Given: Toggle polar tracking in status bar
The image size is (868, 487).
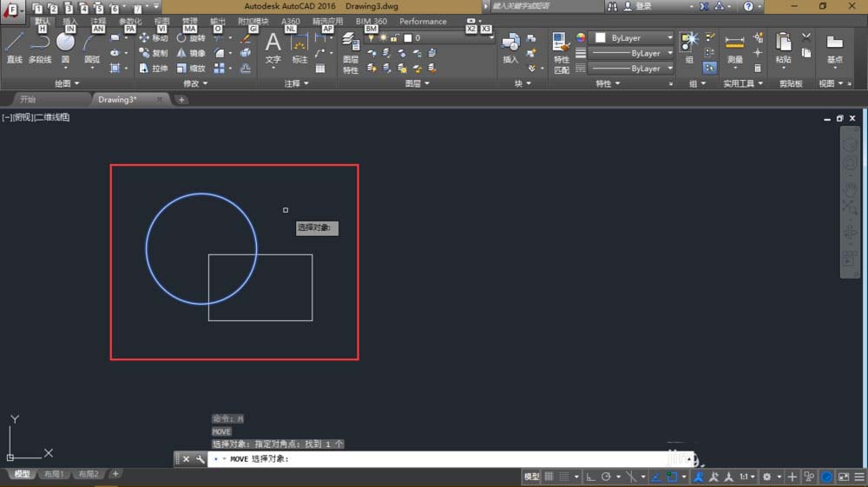Looking at the screenshot, I should pyautogui.click(x=607, y=477).
